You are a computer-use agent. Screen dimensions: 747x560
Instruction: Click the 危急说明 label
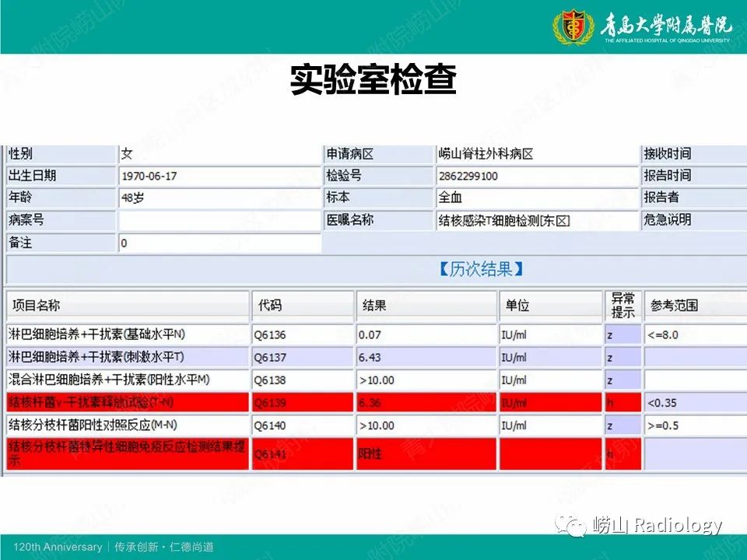click(x=668, y=219)
